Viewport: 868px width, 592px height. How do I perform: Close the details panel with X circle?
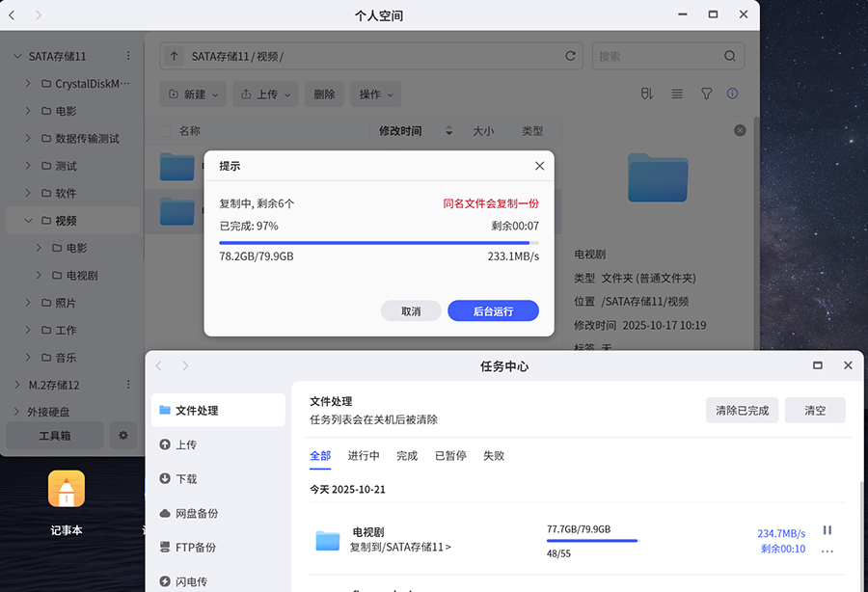click(x=740, y=130)
